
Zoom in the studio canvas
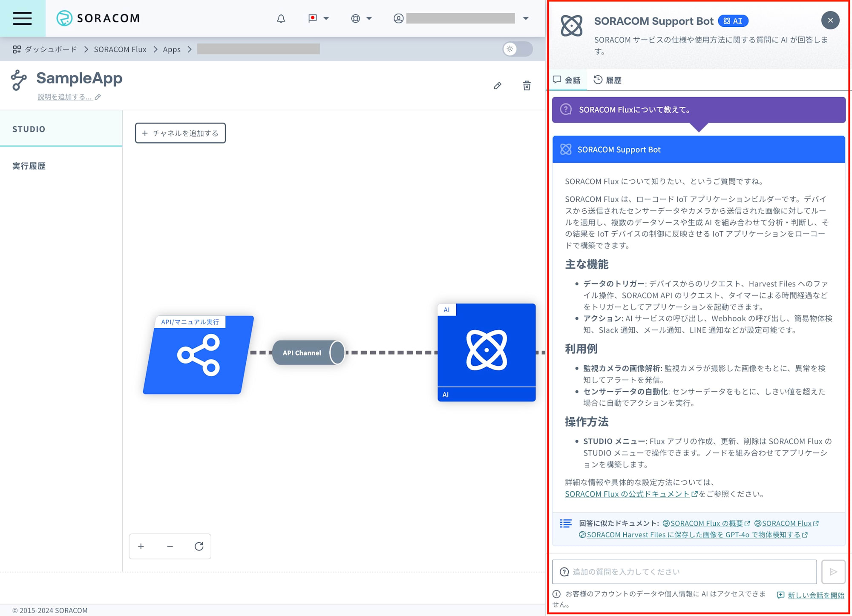[x=141, y=546]
